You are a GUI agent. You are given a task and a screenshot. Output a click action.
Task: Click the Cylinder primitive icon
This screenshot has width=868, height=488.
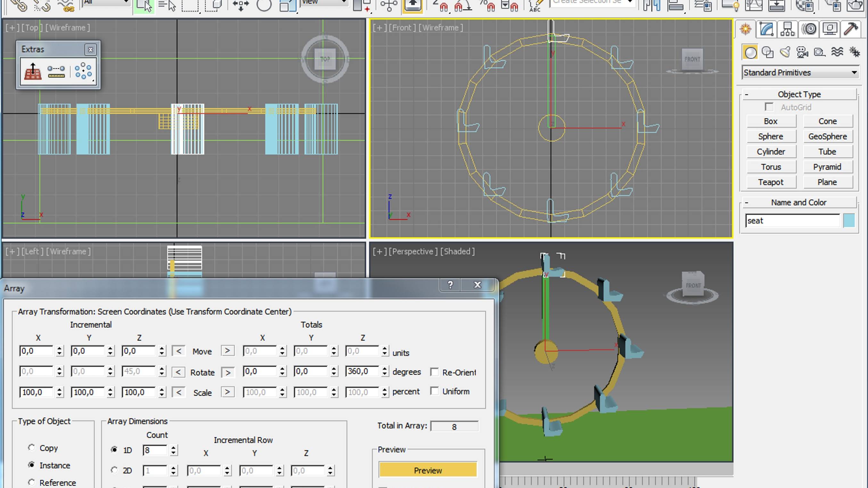tap(771, 151)
